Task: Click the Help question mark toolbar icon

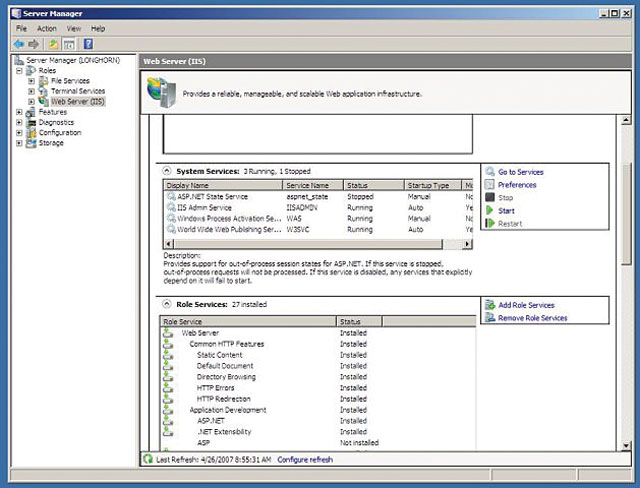Action: pos(88,44)
